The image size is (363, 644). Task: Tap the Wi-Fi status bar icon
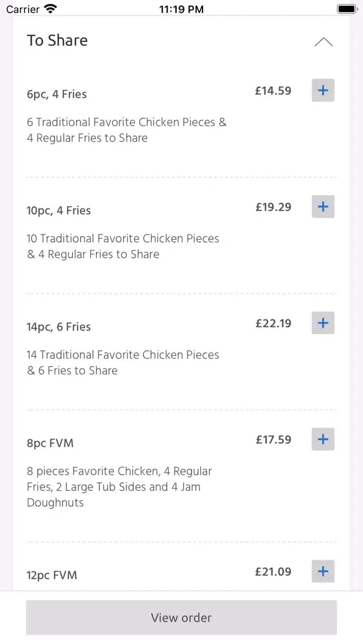(50, 8)
